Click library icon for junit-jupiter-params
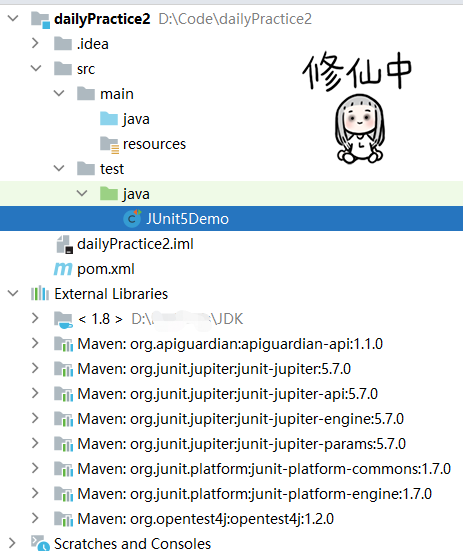 pyautogui.click(x=64, y=444)
